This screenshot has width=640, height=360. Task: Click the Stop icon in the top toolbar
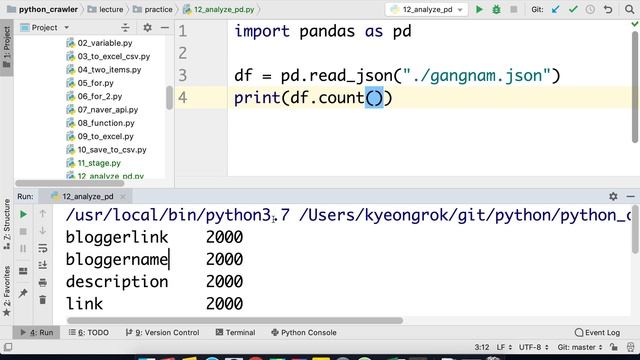click(513, 9)
